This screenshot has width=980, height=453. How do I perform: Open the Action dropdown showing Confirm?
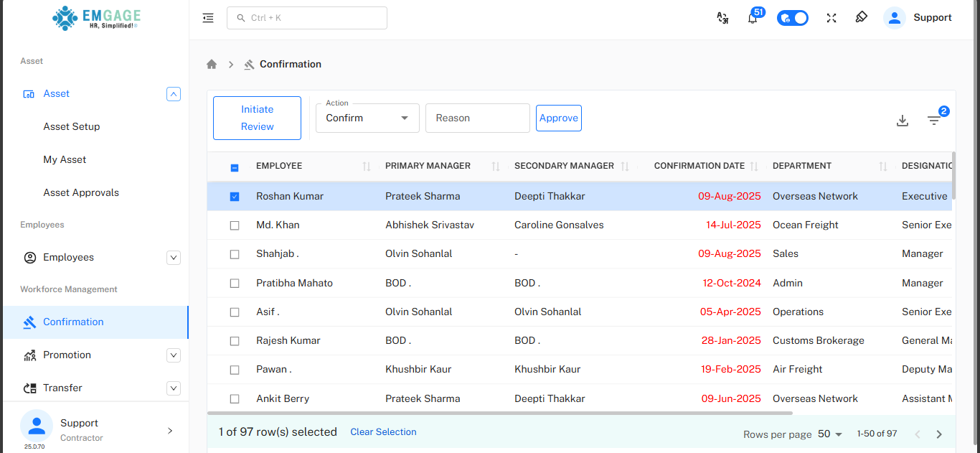(x=367, y=118)
